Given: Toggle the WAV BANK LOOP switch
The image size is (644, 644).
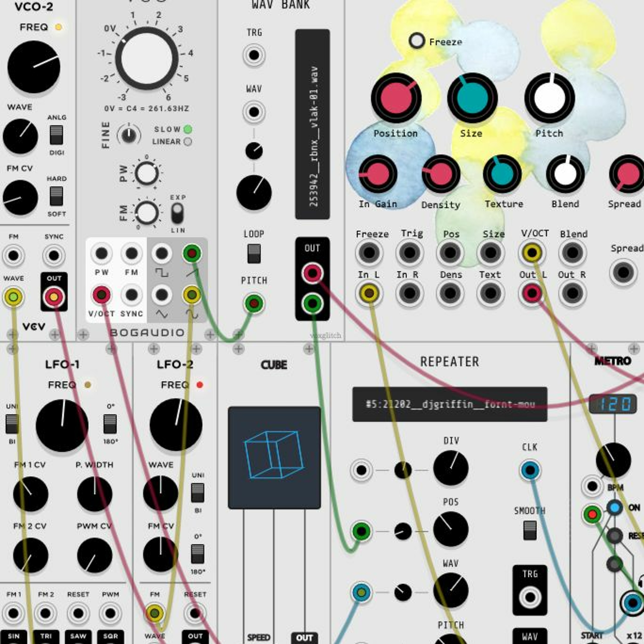Looking at the screenshot, I should point(254,254).
